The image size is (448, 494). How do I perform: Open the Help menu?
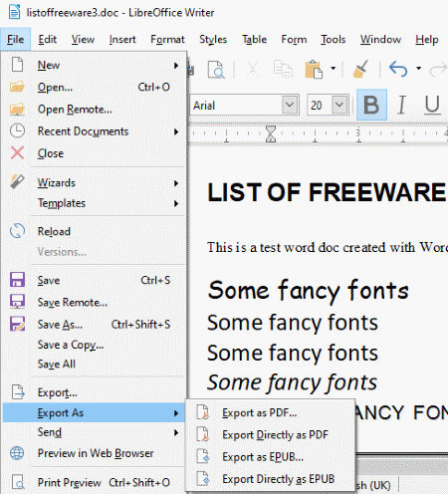[427, 40]
